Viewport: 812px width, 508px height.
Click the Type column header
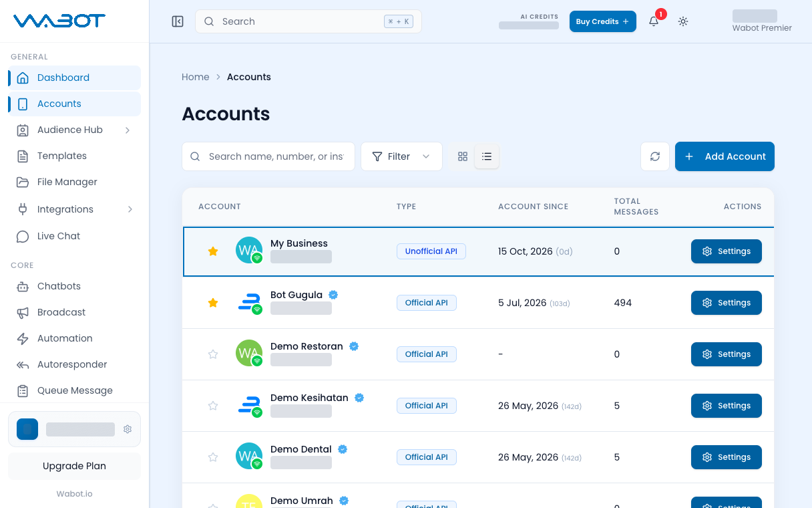click(406, 207)
